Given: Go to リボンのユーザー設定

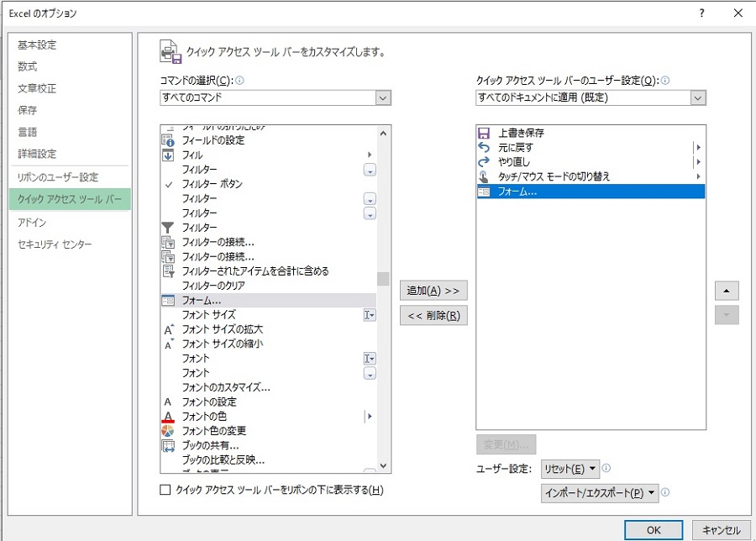Looking at the screenshot, I should point(58,177).
